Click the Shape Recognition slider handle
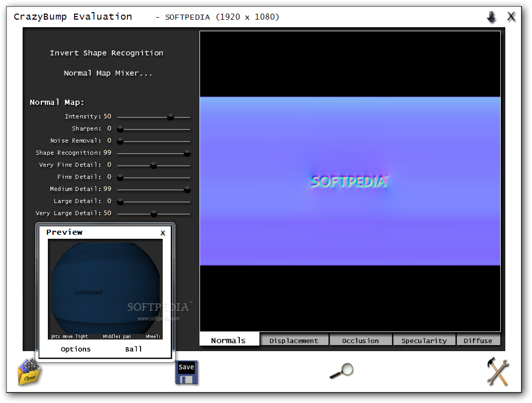Screen dimensions: 532x403 pyautogui.click(x=187, y=154)
